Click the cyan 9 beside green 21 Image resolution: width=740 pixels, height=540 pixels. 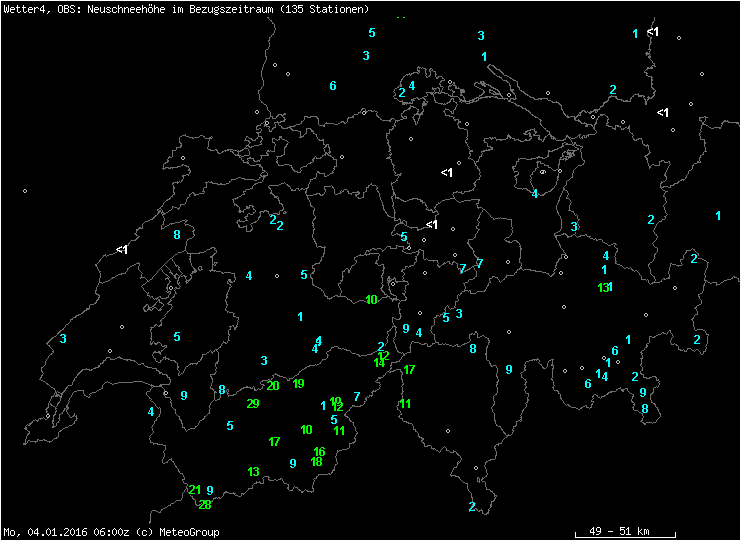tap(210, 491)
